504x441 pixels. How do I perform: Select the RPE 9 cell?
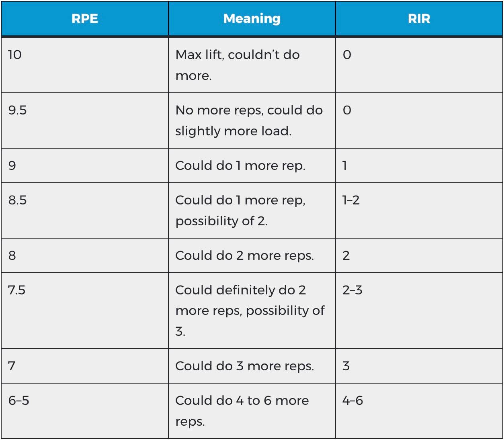pos(12,165)
